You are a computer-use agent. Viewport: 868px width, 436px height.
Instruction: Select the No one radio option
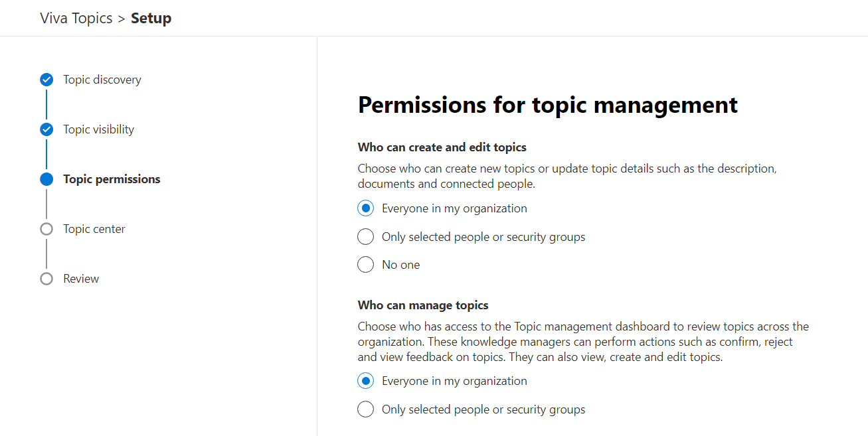(365, 265)
